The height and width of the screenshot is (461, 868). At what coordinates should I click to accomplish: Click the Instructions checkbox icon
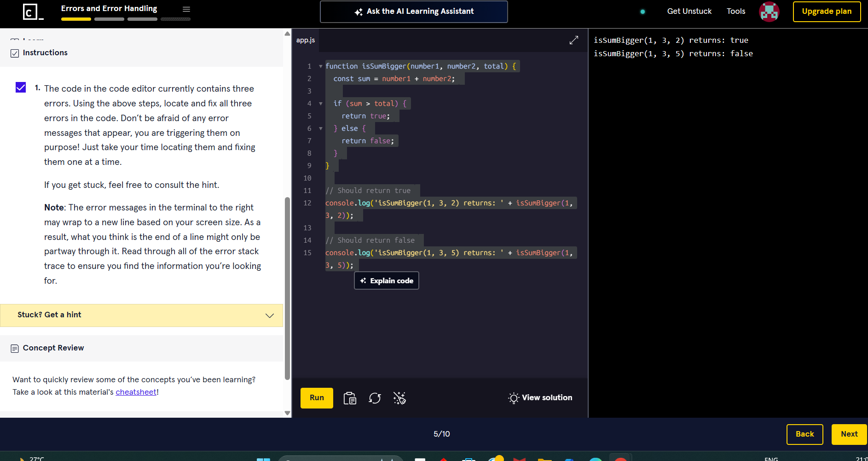pyautogui.click(x=15, y=53)
